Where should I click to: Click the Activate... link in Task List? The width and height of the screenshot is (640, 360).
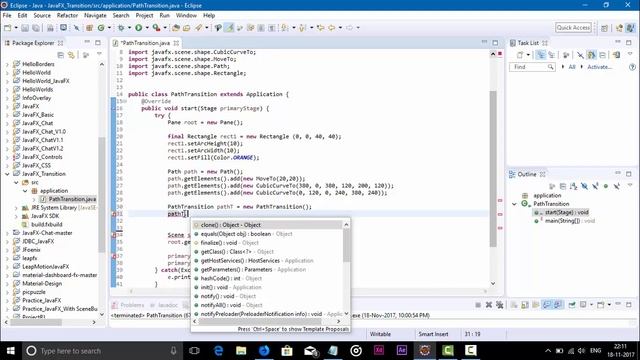pos(599,67)
